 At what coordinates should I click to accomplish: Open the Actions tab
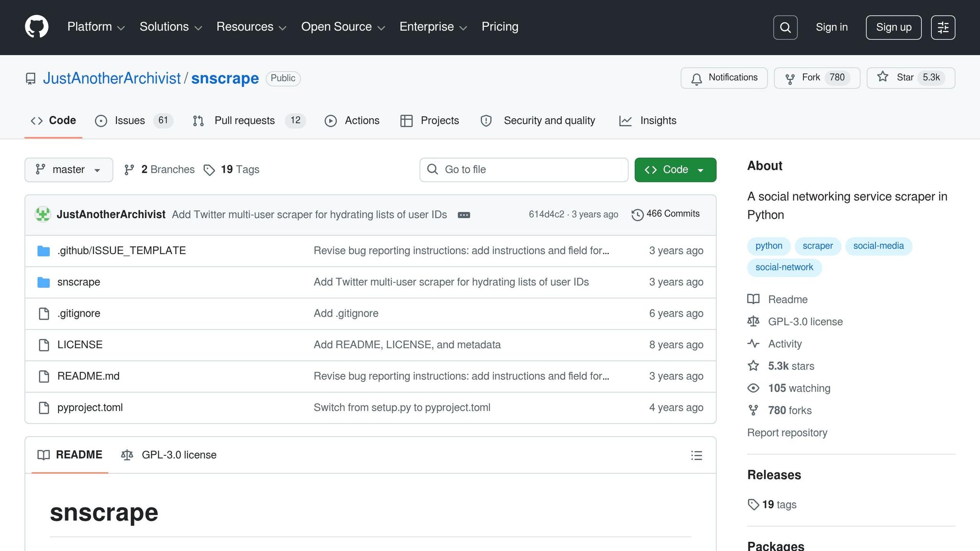352,121
